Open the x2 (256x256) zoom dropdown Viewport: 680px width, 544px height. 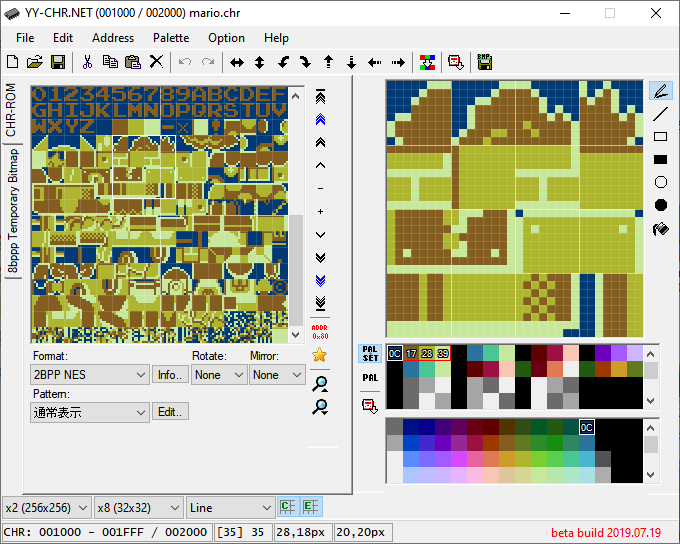click(x=46, y=507)
